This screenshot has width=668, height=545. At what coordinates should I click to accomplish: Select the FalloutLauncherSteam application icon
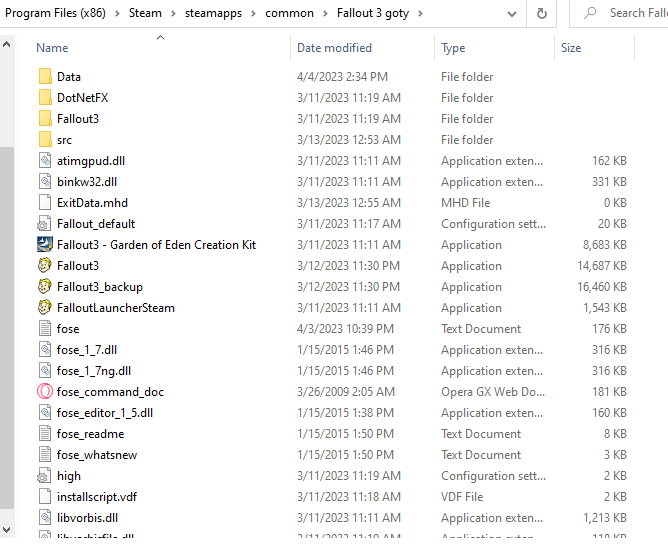(45, 308)
